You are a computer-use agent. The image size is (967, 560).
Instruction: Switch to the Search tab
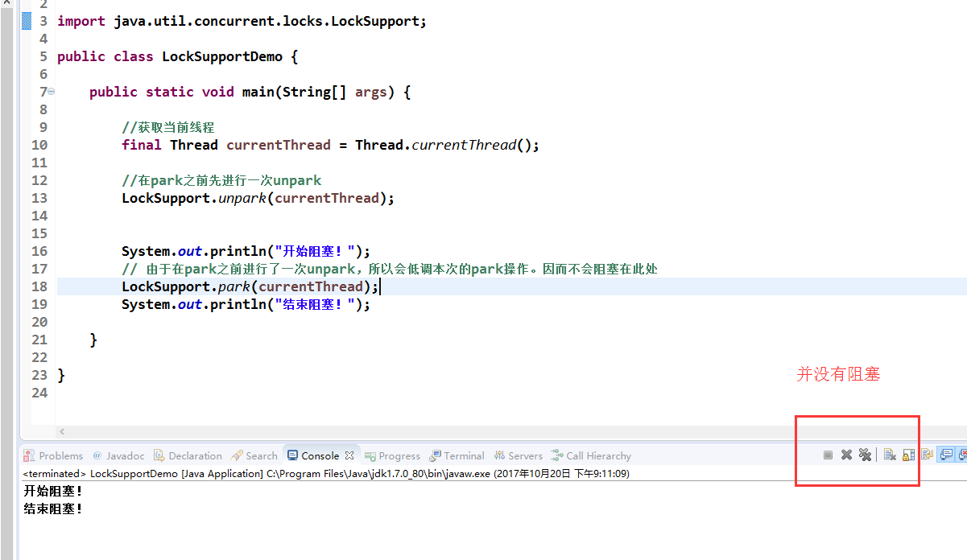click(254, 455)
